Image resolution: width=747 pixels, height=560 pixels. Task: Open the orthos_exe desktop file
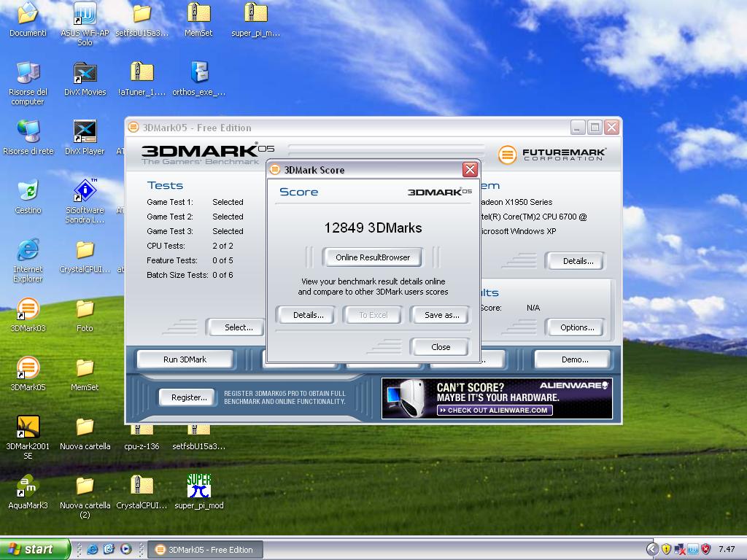[x=198, y=74]
